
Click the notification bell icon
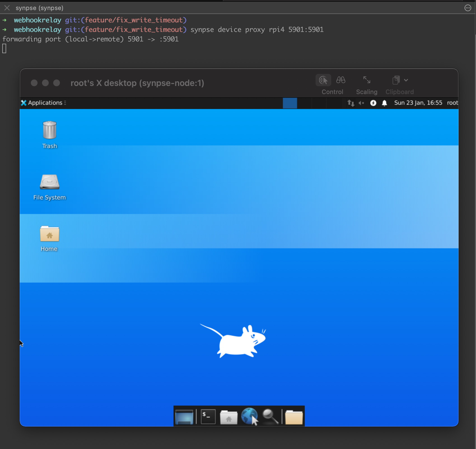384,103
